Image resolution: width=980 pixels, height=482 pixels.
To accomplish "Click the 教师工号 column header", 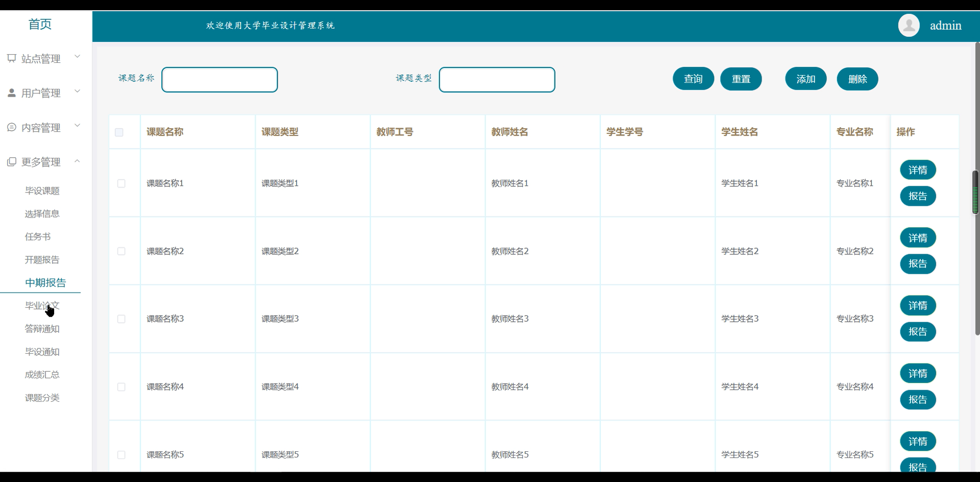I will [x=395, y=132].
